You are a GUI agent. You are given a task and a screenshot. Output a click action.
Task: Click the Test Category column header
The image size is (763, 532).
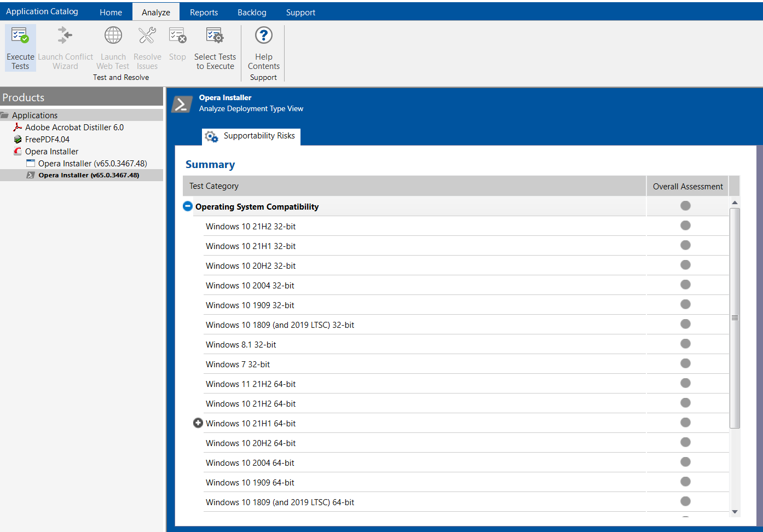214,187
